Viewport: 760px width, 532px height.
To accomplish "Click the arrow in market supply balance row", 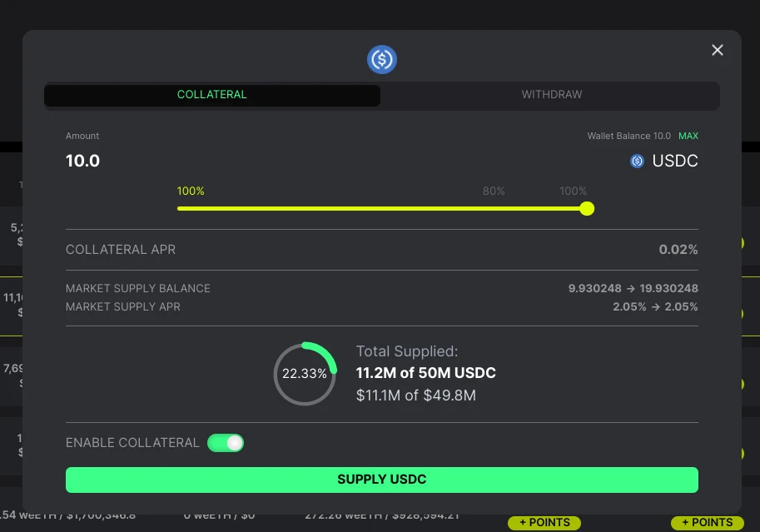I will pyautogui.click(x=630, y=289).
